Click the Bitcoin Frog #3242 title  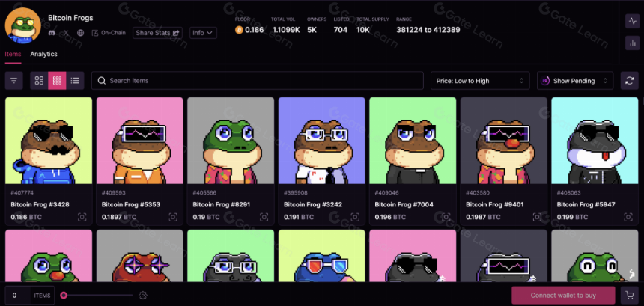click(x=313, y=204)
